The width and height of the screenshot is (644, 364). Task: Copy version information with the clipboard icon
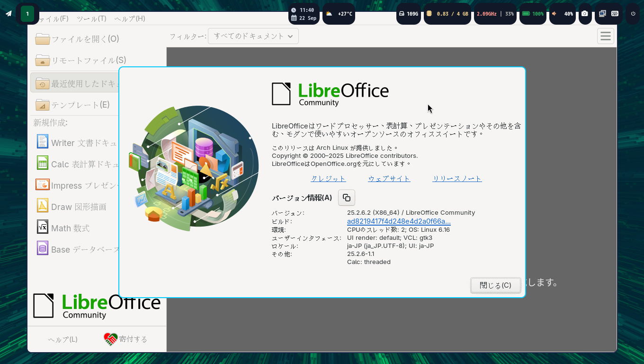point(347,198)
